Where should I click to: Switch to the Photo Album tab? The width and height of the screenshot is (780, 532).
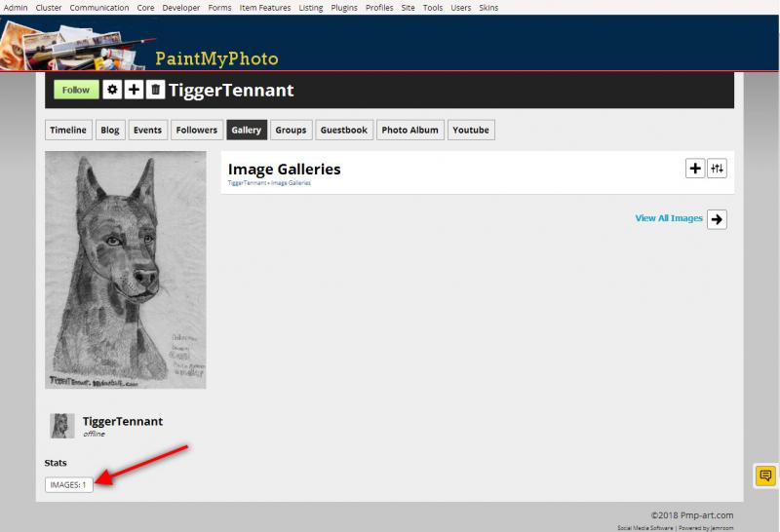[x=409, y=130]
